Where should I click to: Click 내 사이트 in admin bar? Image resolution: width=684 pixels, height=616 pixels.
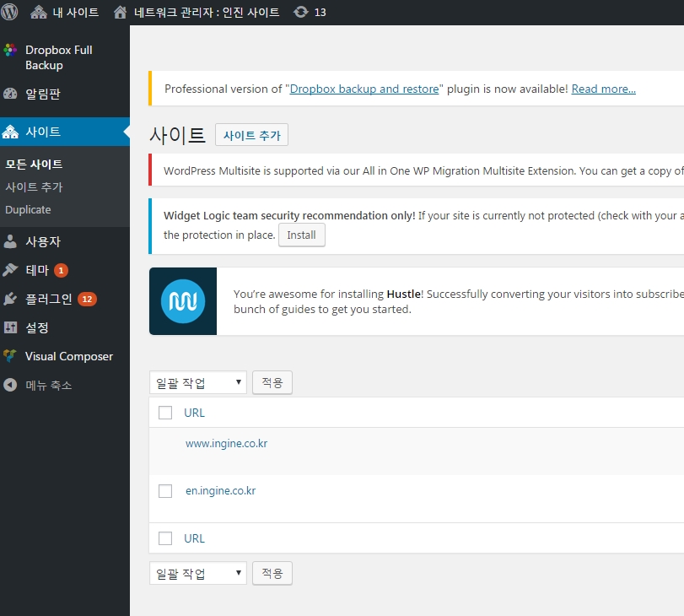click(75, 12)
